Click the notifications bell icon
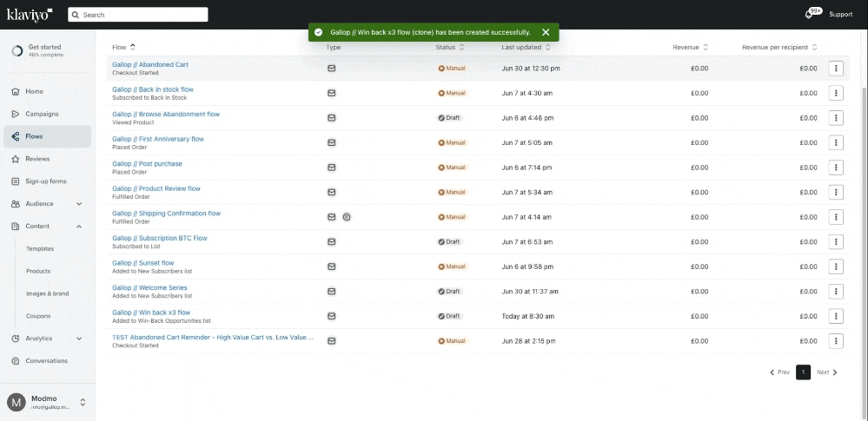This screenshot has height=421, width=868. pos(812,15)
